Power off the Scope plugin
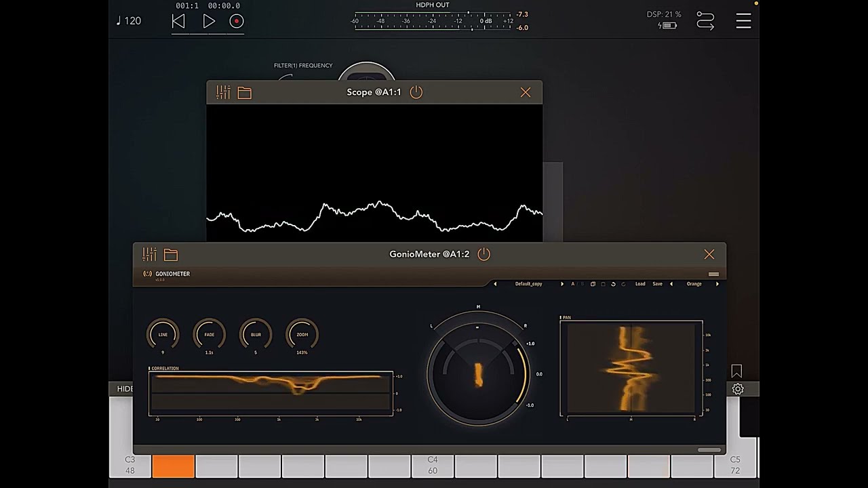Viewport: 868px width, 488px height. tap(416, 92)
